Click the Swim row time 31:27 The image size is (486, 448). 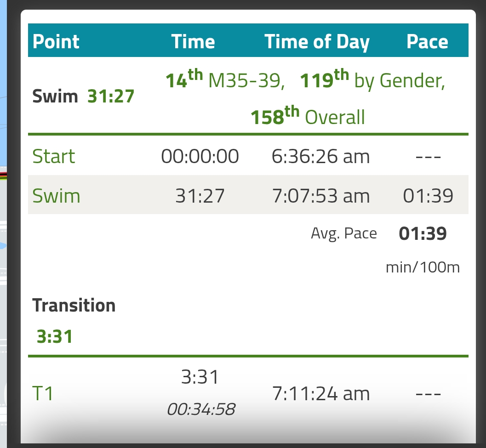pos(200,196)
